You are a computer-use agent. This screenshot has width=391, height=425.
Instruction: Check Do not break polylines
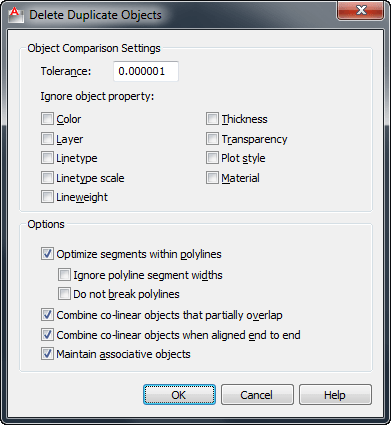pos(64,294)
